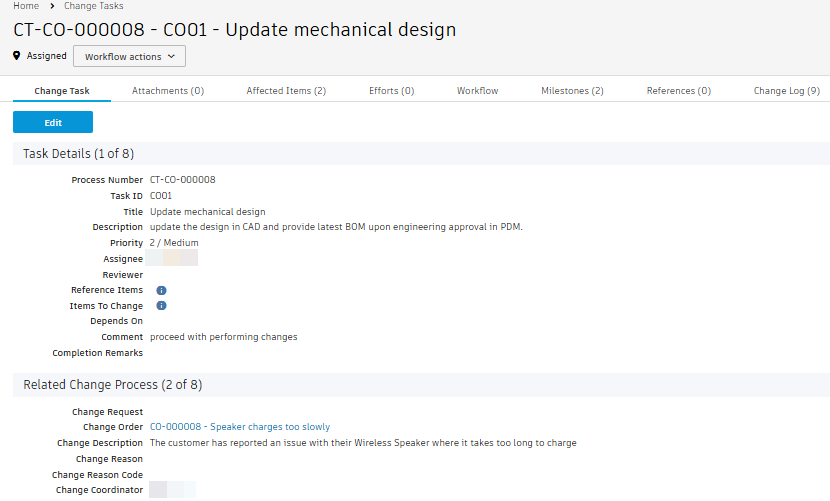Select the Change Task tab
The width and height of the screenshot is (830, 501).
coord(62,91)
